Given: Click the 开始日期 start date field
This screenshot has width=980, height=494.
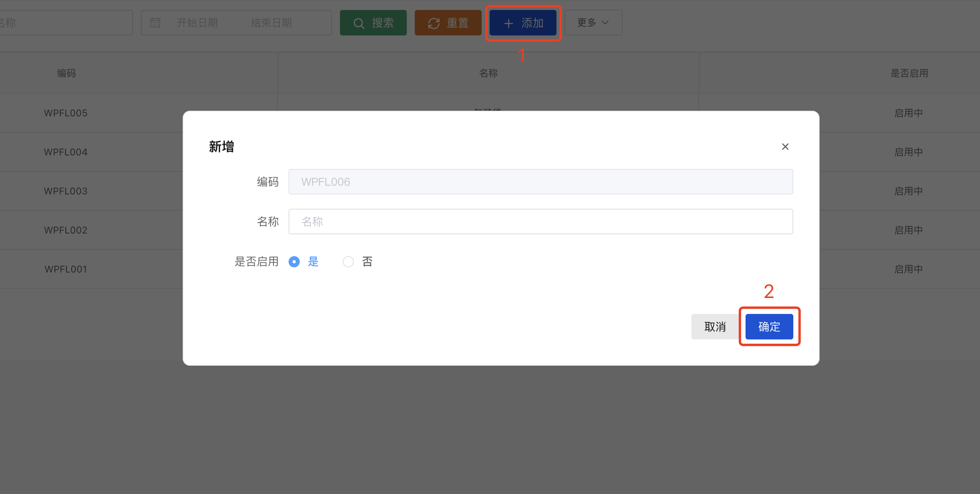Looking at the screenshot, I should (197, 23).
